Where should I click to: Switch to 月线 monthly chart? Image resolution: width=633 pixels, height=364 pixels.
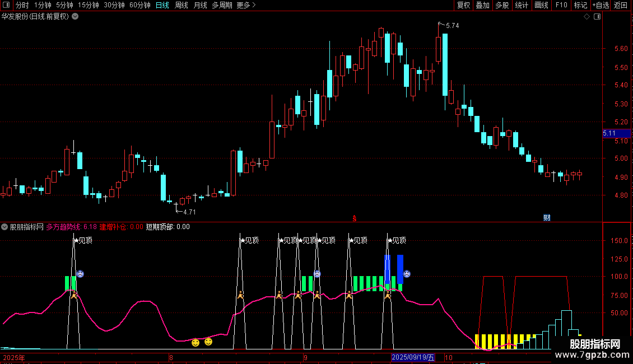(200, 5)
